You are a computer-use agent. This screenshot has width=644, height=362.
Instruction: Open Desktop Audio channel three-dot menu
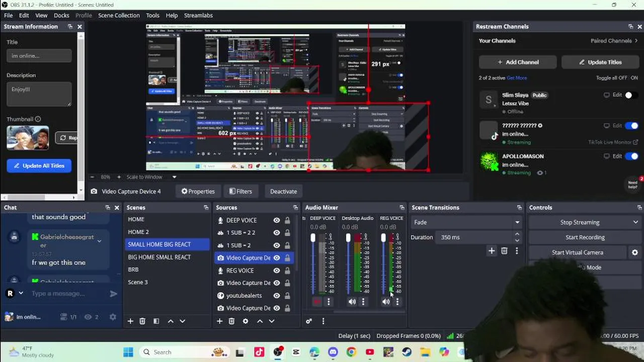(x=363, y=302)
